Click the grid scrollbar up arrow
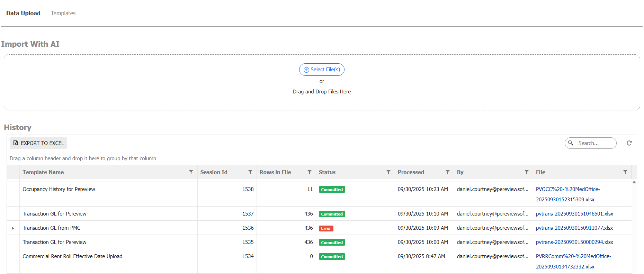The width and height of the screenshot is (644, 274). pos(634,182)
